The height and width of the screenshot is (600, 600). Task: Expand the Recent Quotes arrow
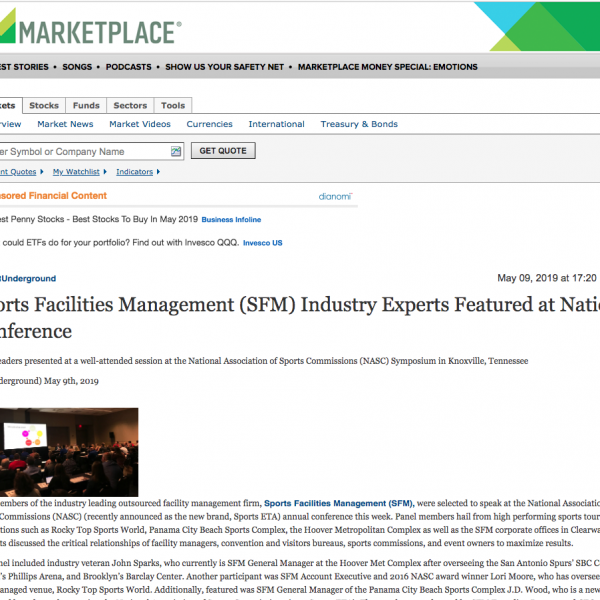[x=42, y=172]
